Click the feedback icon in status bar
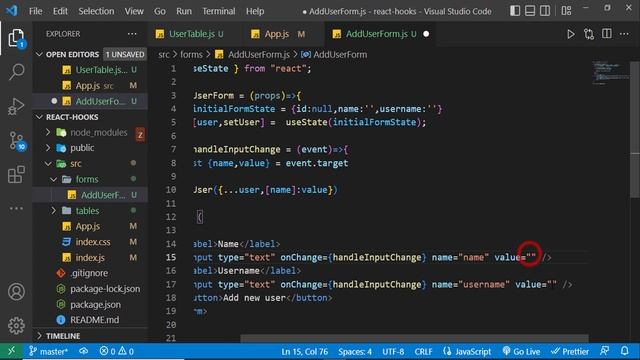The image size is (640, 360). (x=604, y=351)
